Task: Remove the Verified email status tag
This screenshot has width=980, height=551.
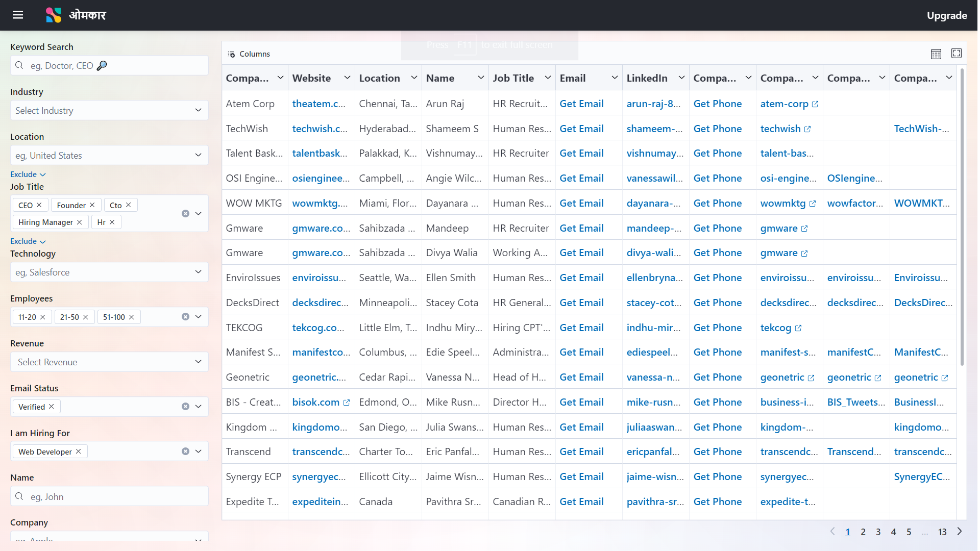Action: pos(52,407)
